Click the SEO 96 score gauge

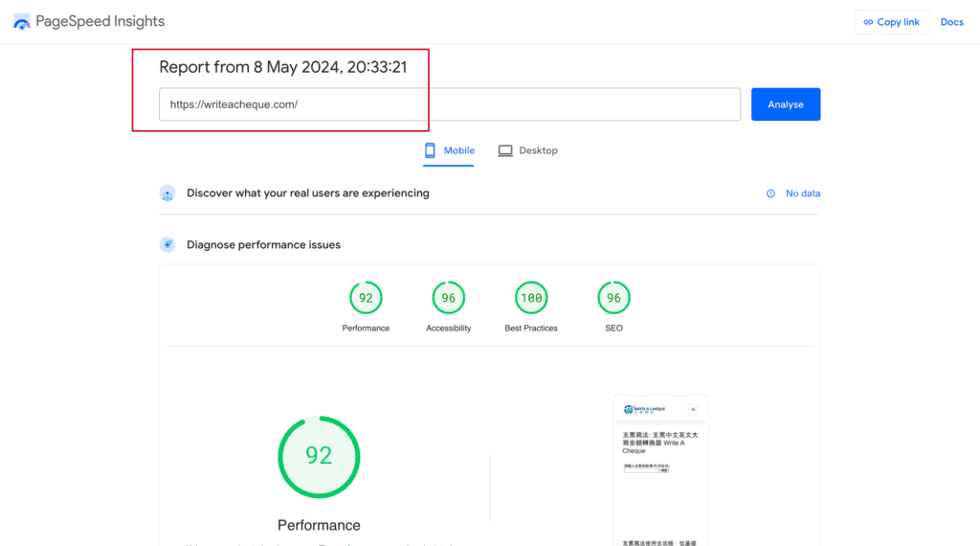point(613,298)
